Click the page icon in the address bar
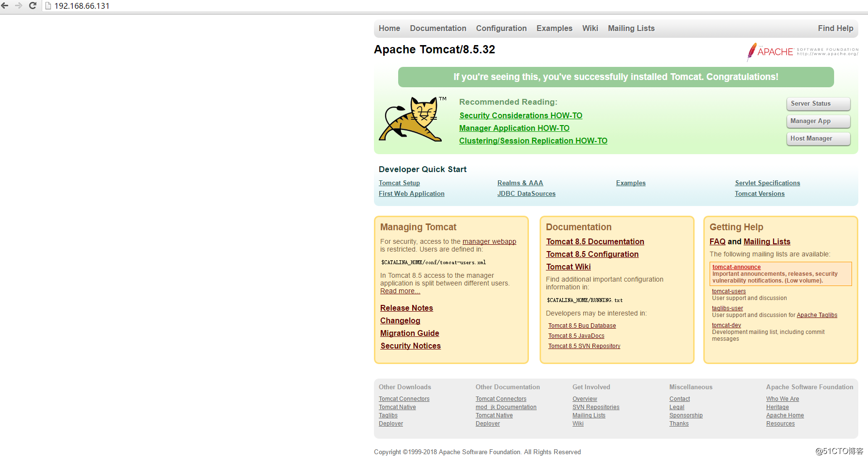The width and height of the screenshot is (868, 460). click(48, 6)
